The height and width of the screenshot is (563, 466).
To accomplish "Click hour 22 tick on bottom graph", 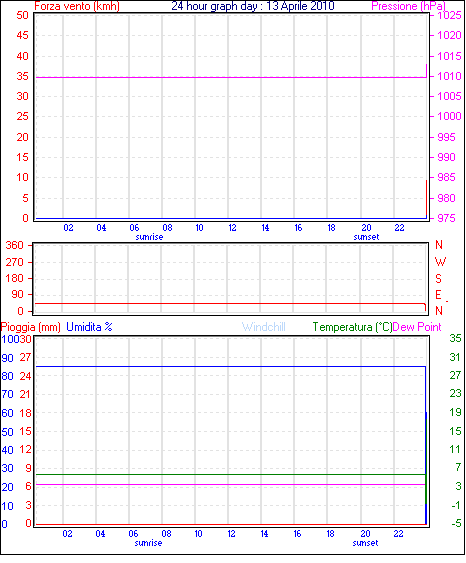I will (398, 534).
